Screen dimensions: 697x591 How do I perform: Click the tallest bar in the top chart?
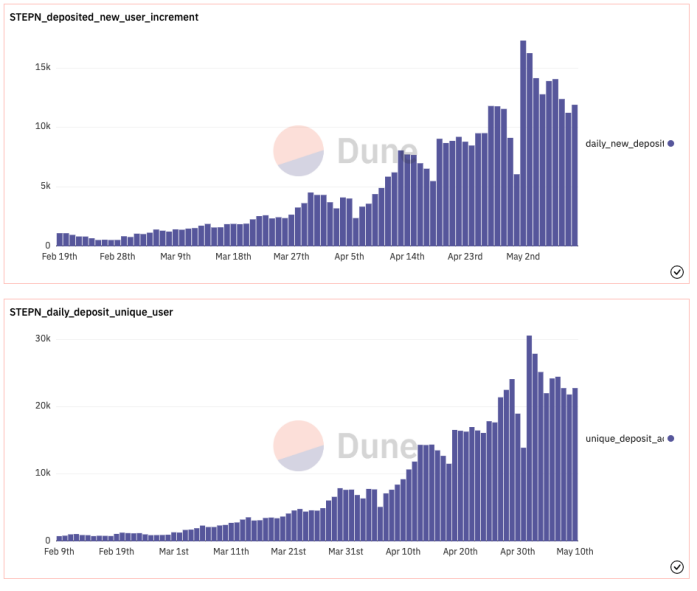[x=523, y=143]
